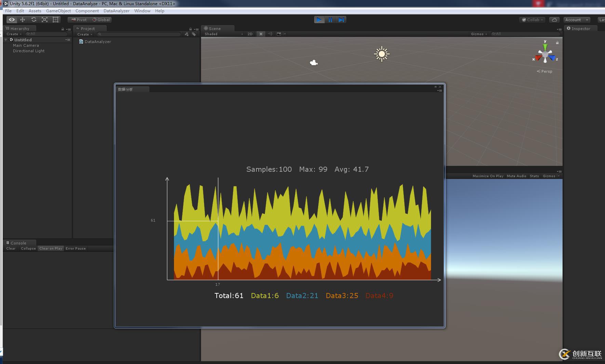Open the DataAnalyzer menu
Viewport: 605px width, 364px height.
coord(116,11)
